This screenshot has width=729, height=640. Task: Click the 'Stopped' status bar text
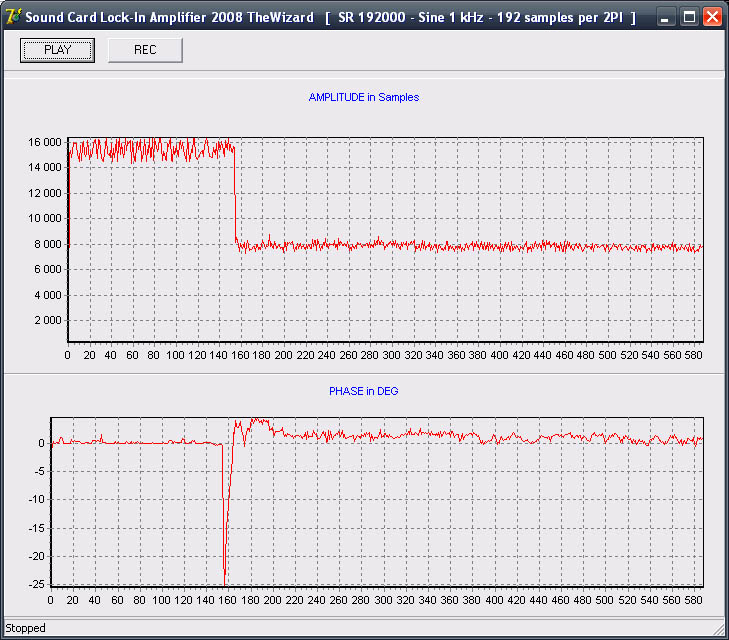(x=26, y=628)
